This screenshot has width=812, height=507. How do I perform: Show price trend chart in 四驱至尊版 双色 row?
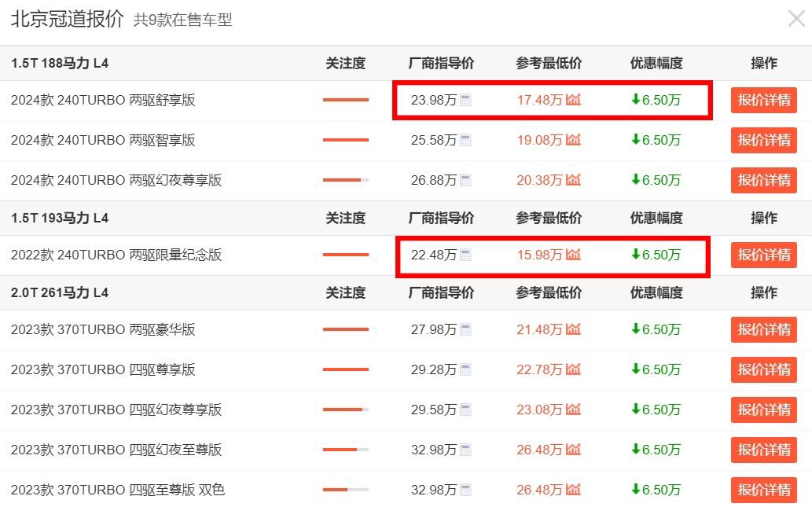pos(573,489)
